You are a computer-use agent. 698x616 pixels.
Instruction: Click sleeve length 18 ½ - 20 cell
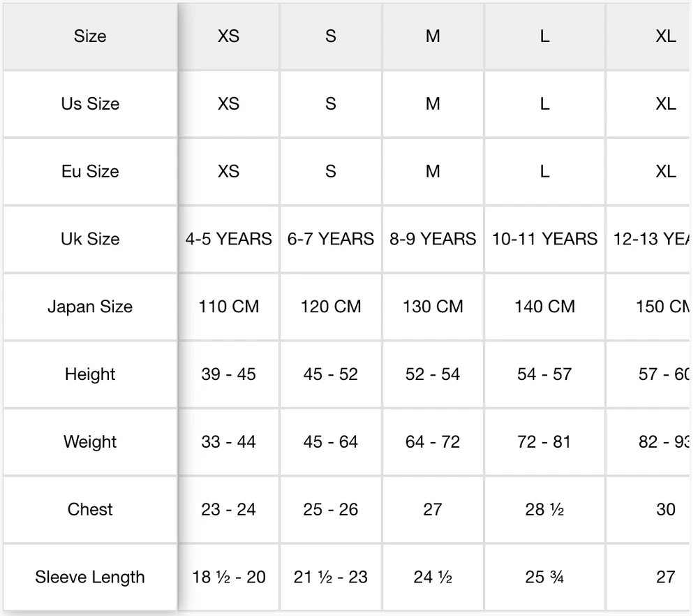coord(228,577)
